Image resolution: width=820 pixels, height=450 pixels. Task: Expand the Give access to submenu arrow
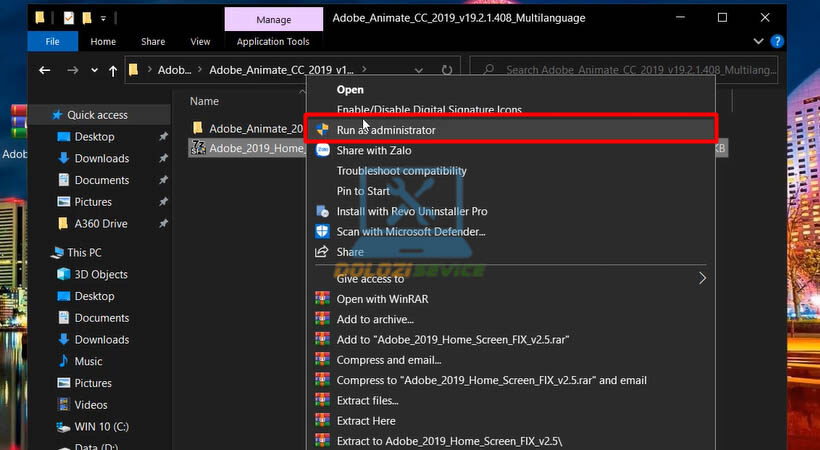tap(702, 279)
